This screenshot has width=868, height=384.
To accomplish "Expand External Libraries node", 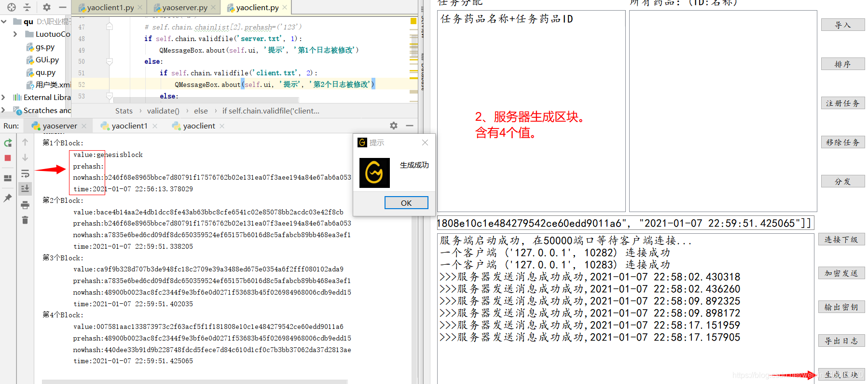I will (4, 97).
